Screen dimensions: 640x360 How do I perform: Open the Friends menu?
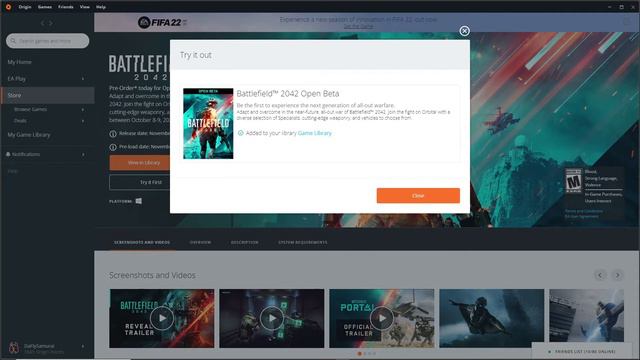tap(66, 7)
